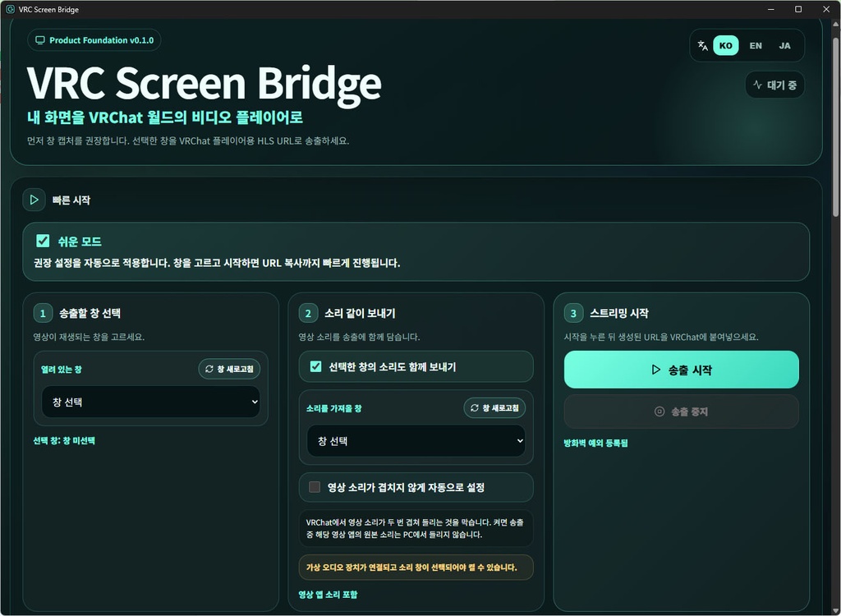The width and height of the screenshot is (841, 616).
Task: Click the 소리 같이 보내기 heading
Action: point(360,314)
